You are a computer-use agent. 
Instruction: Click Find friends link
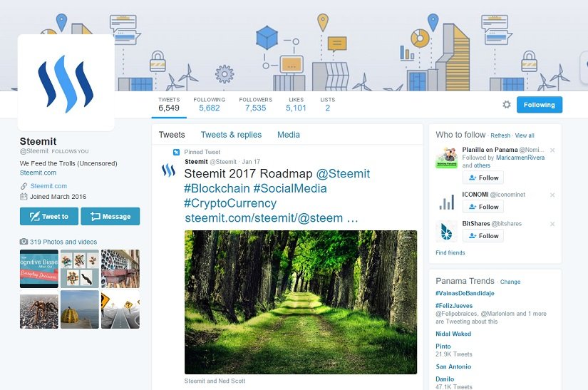450,252
